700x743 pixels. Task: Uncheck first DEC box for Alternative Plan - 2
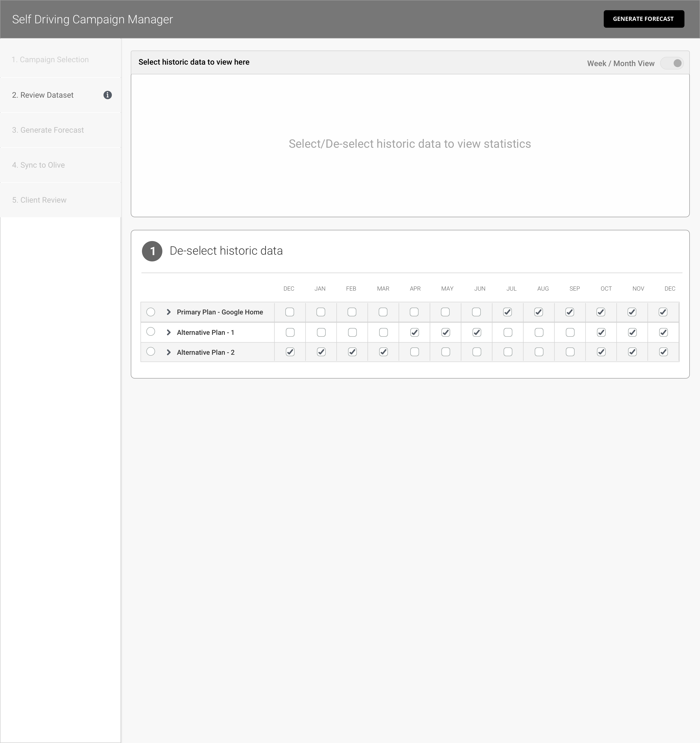(x=290, y=352)
